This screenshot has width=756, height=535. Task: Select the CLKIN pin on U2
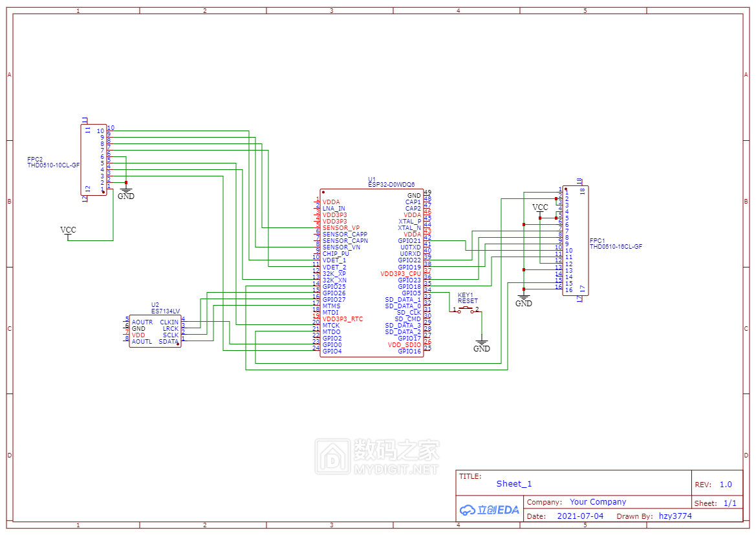point(169,322)
